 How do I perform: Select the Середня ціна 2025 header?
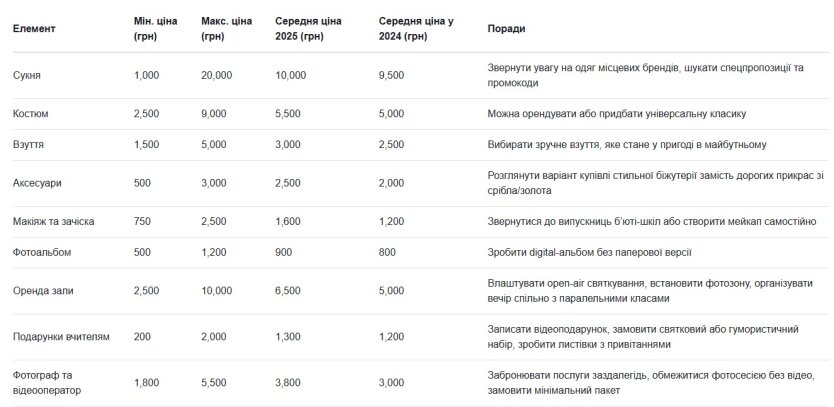pos(308,29)
